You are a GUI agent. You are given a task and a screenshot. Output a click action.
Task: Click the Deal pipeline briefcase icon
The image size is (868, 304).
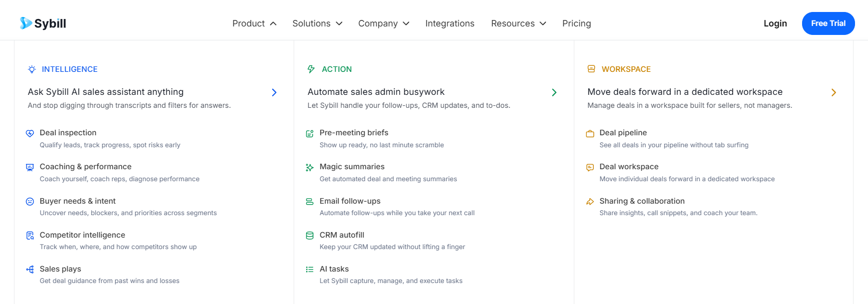[x=590, y=133]
